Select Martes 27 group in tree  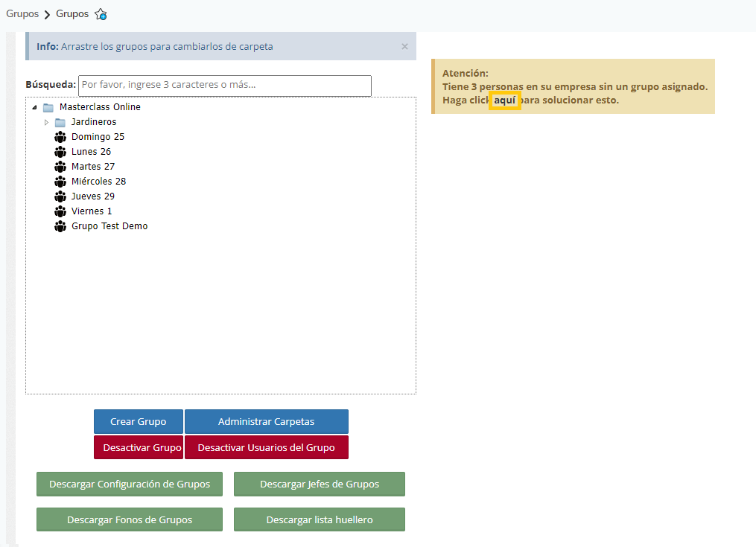click(93, 167)
